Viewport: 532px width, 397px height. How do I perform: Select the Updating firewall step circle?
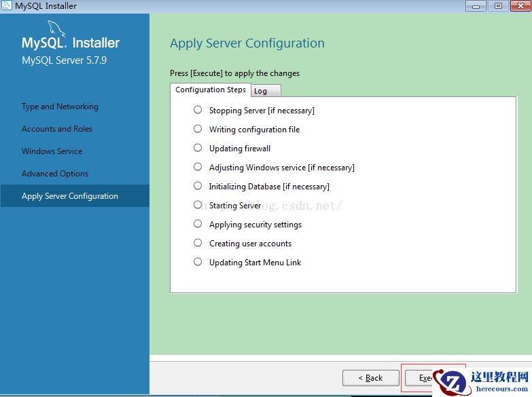click(198, 148)
